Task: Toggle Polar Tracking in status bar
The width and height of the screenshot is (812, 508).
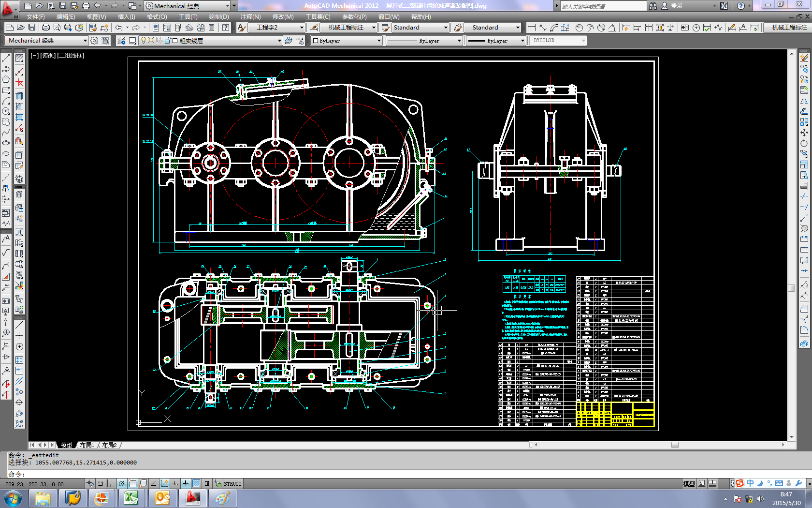Action: pyautogui.click(x=122, y=483)
